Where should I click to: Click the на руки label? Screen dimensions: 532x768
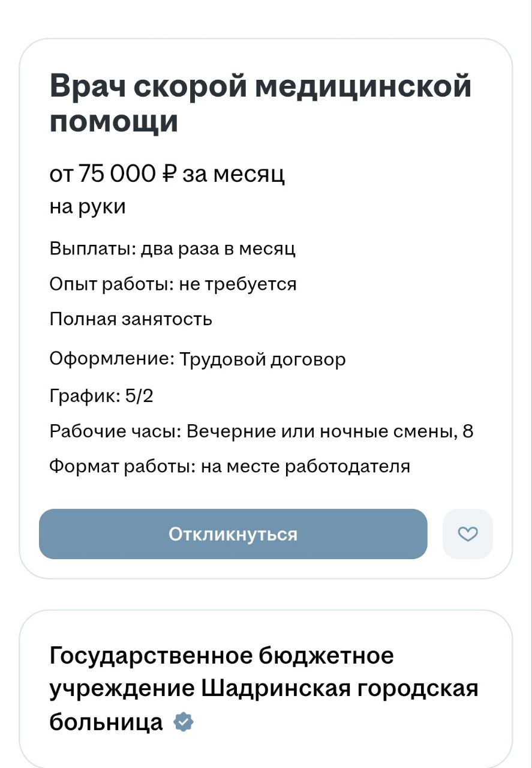(88, 207)
